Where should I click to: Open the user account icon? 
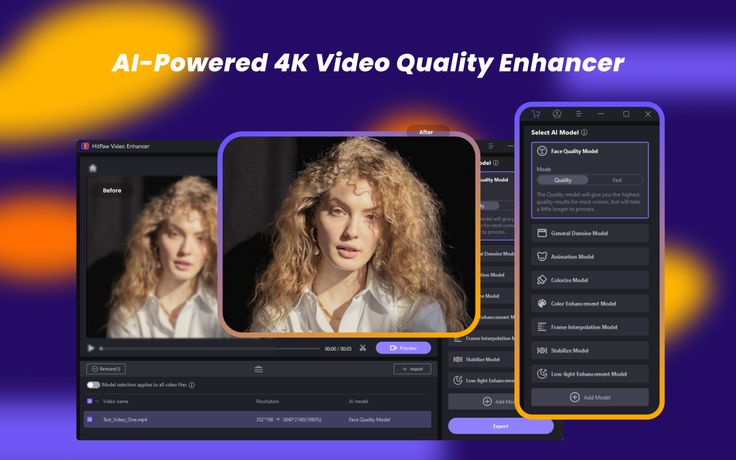coord(557,114)
